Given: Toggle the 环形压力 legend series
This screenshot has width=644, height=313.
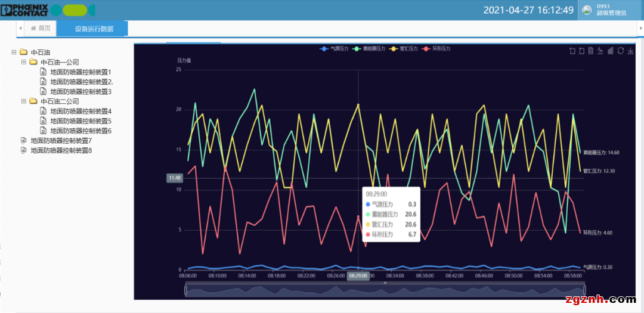Looking at the screenshot, I should point(436,49).
